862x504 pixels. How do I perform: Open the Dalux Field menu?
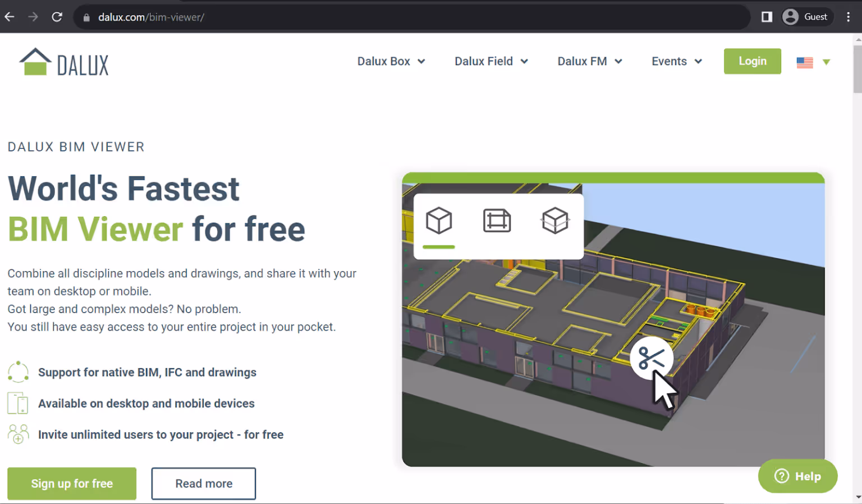tap(491, 61)
